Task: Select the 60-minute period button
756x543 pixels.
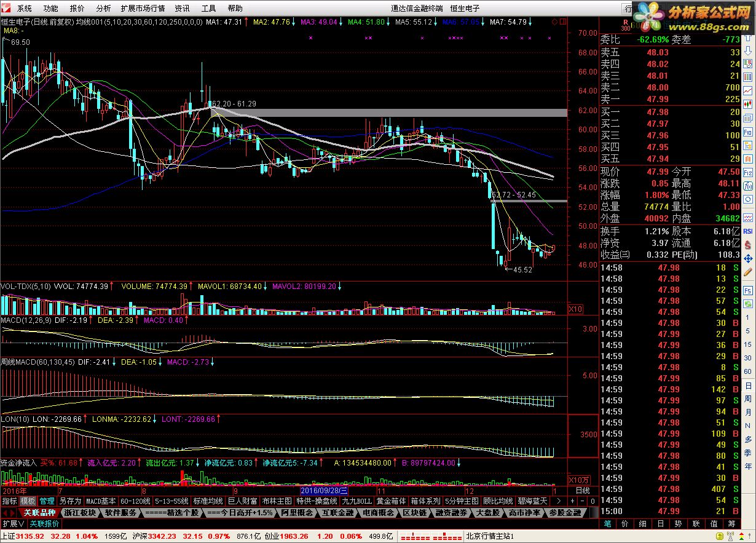Action: pos(747,371)
